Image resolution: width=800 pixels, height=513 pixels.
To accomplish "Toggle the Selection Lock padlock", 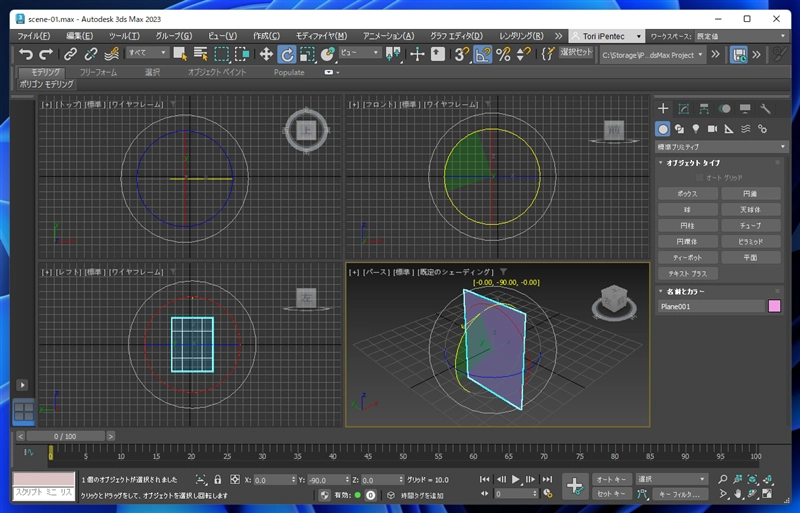I will point(218,480).
